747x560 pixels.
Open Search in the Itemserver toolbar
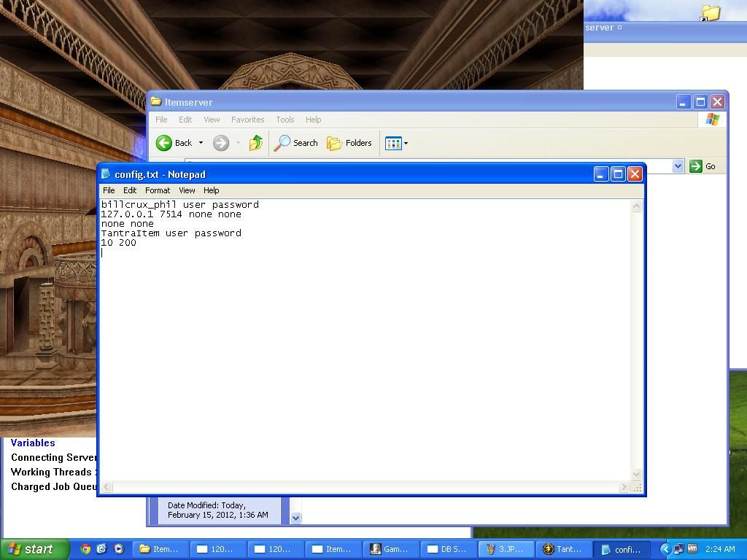pos(296,143)
